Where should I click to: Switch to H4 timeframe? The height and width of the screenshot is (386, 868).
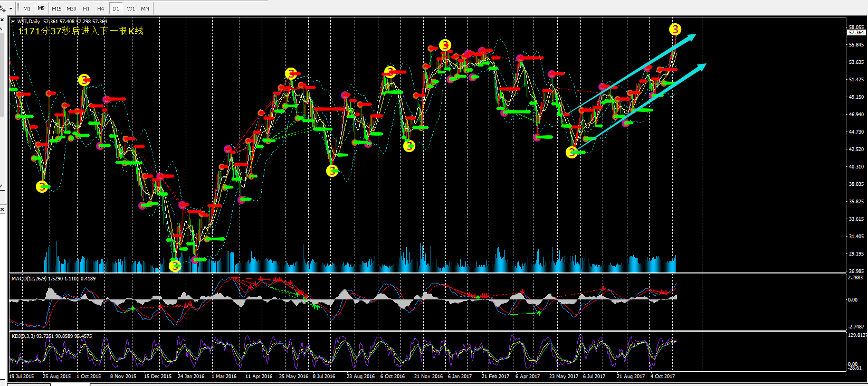101,8
